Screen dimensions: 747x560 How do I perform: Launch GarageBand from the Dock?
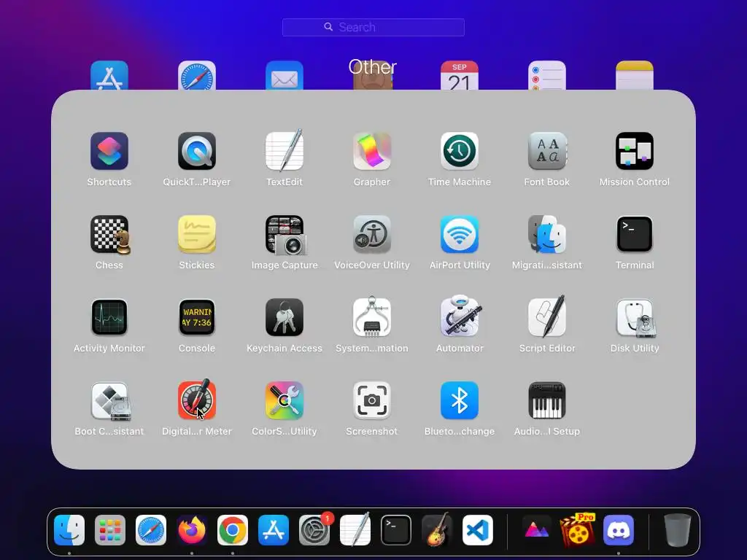coord(437,529)
